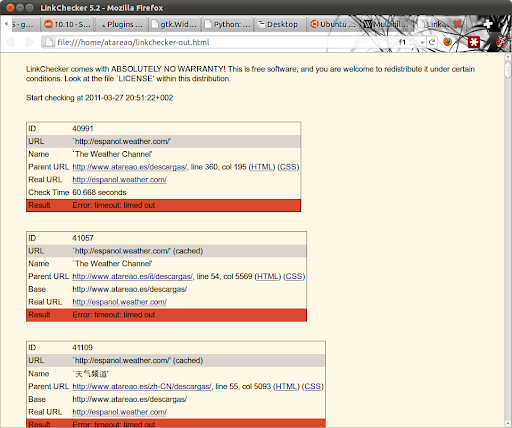The image size is (512, 428).
Task: Switch to the Wikipedia 'Multitil...' tab
Action: coord(387,24)
